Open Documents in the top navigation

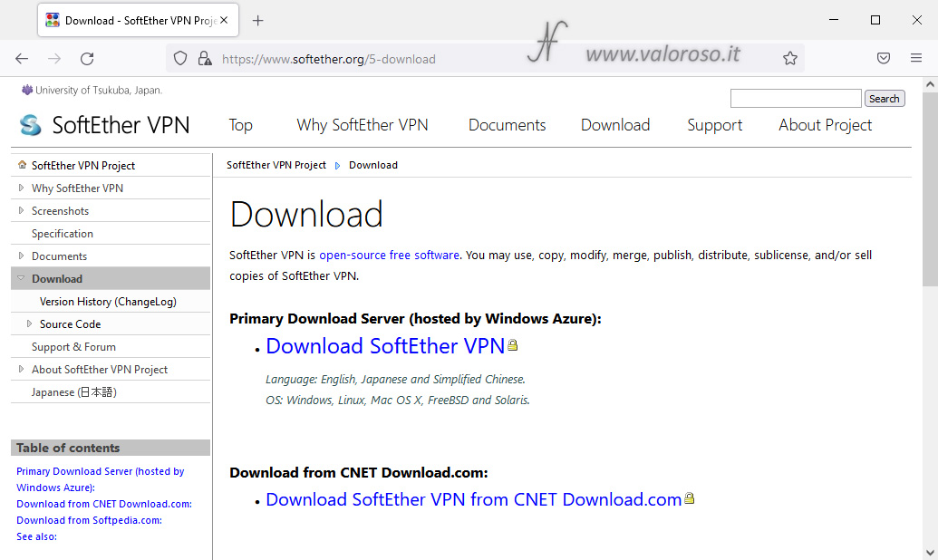tap(508, 125)
